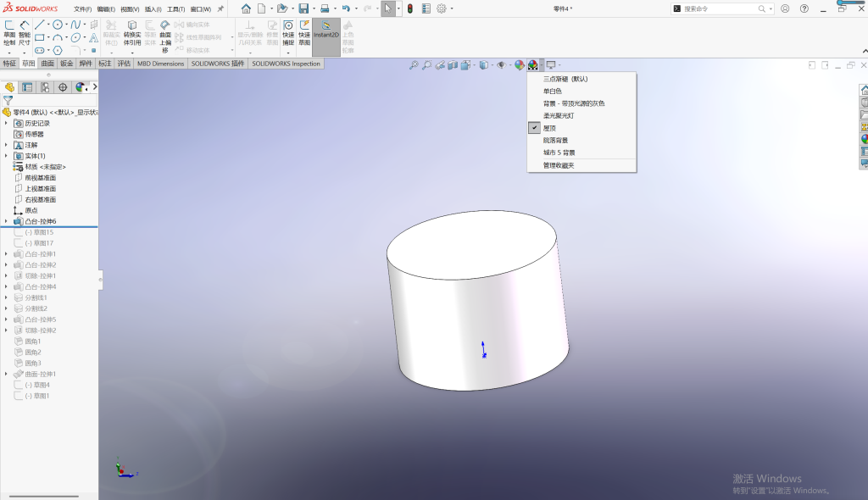Open the 转换实体引用 convert entities tool

click(x=131, y=33)
